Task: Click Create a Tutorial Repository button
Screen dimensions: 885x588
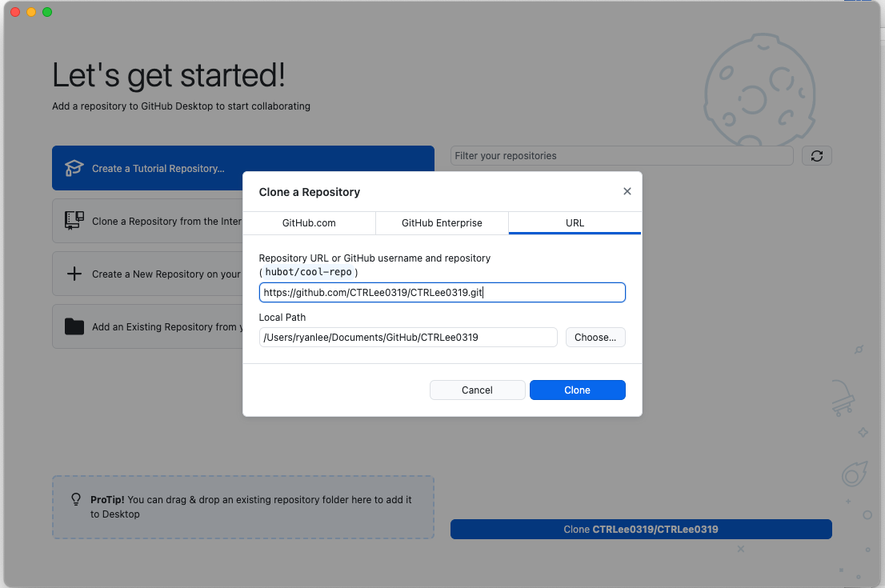Action: (243, 168)
